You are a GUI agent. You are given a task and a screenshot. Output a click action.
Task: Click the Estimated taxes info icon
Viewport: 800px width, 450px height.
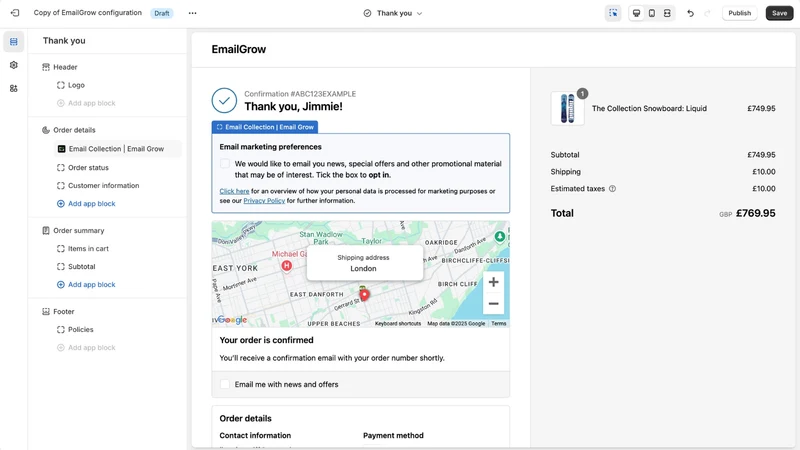612,189
